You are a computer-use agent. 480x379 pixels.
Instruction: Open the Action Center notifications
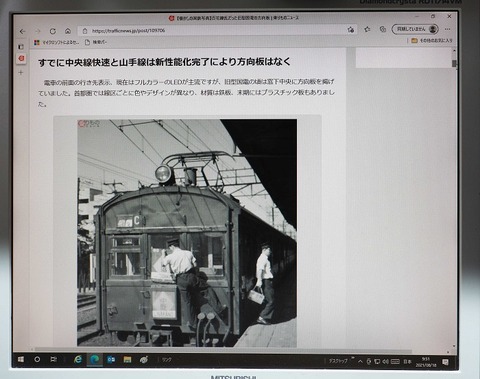coord(445,362)
